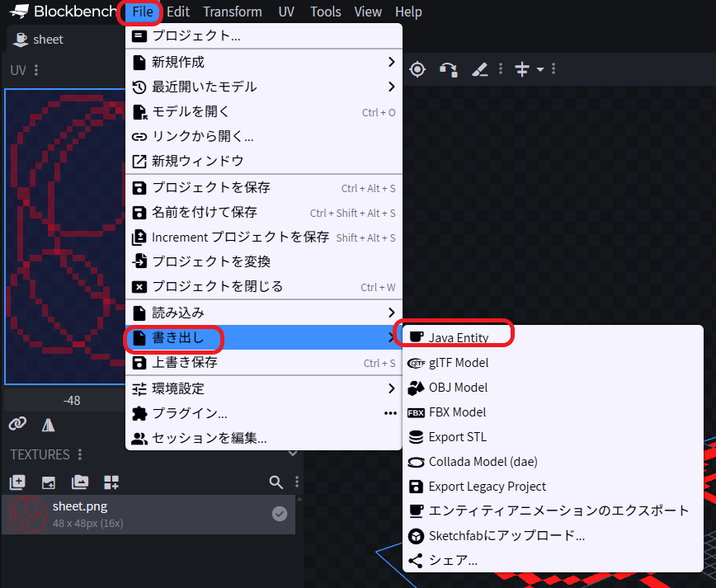Click the texture group folder icon
716x588 pixels.
coord(80,482)
